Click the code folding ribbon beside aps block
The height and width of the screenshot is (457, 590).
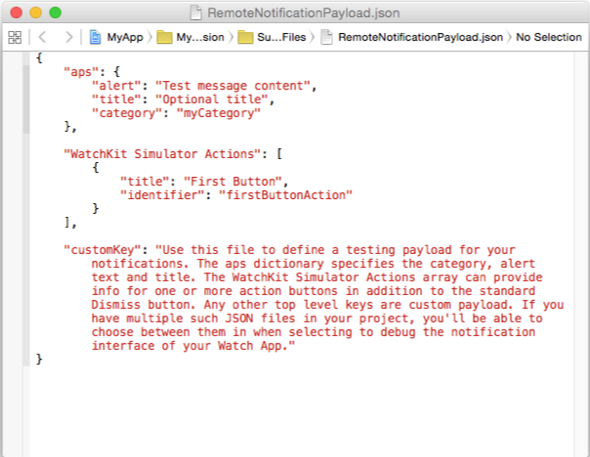(x=26, y=99)
